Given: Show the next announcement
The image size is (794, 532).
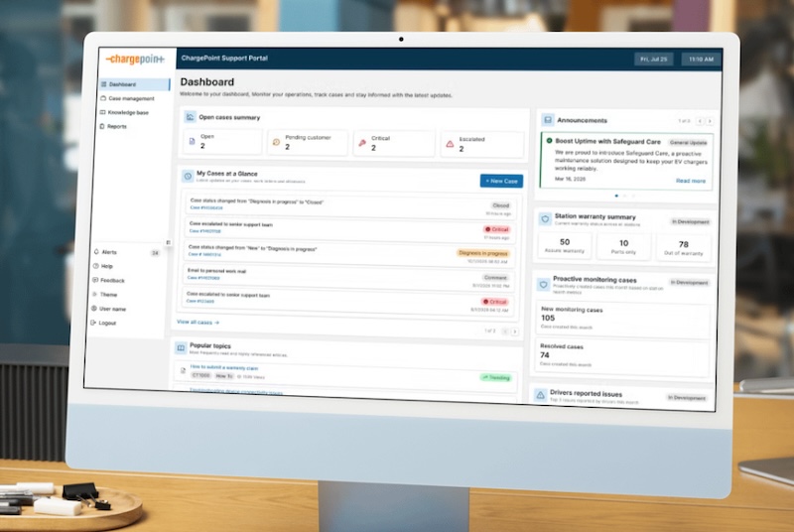Looking at the screenshot, I should (x=709, y=121).
